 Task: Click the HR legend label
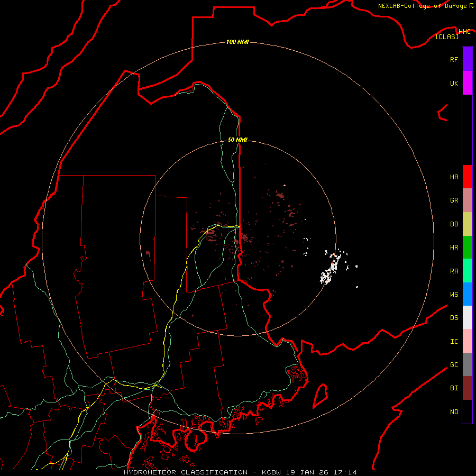pos(454,248)
